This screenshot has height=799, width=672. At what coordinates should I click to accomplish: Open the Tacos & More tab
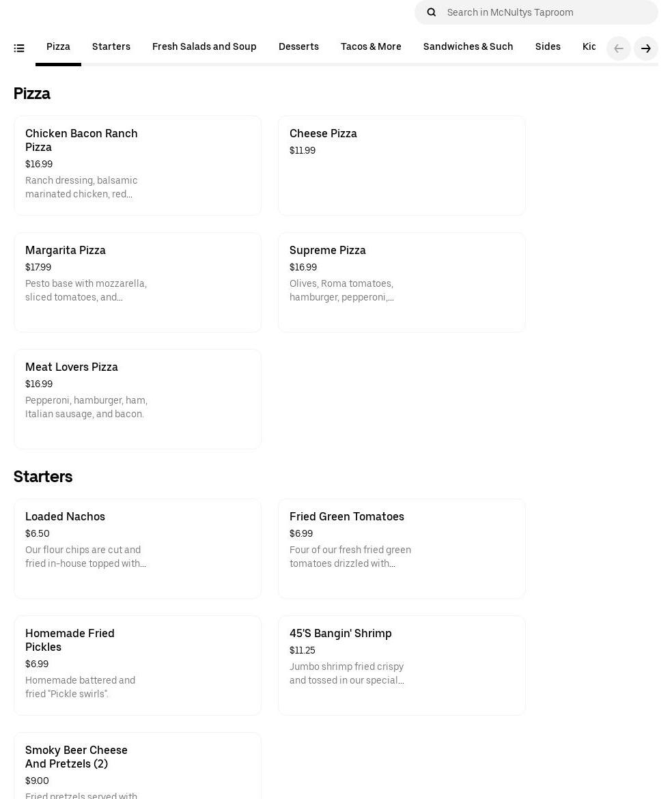(371, 46)
